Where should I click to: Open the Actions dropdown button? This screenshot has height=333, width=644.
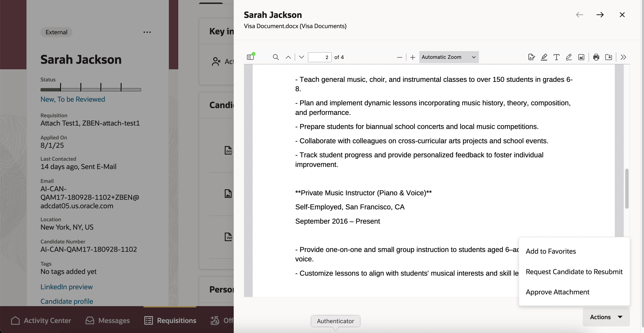[x=606, y=317]
